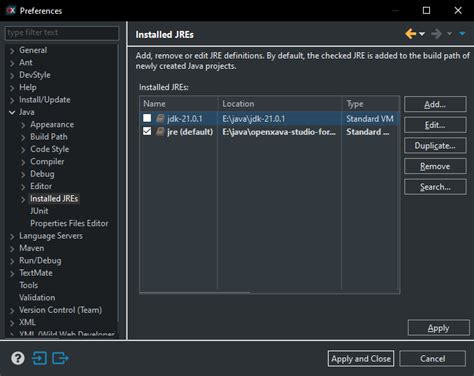Uncheck the jre (default) checkbox
This screenshot has height=376, width=474.
click(x=147, y=131)
